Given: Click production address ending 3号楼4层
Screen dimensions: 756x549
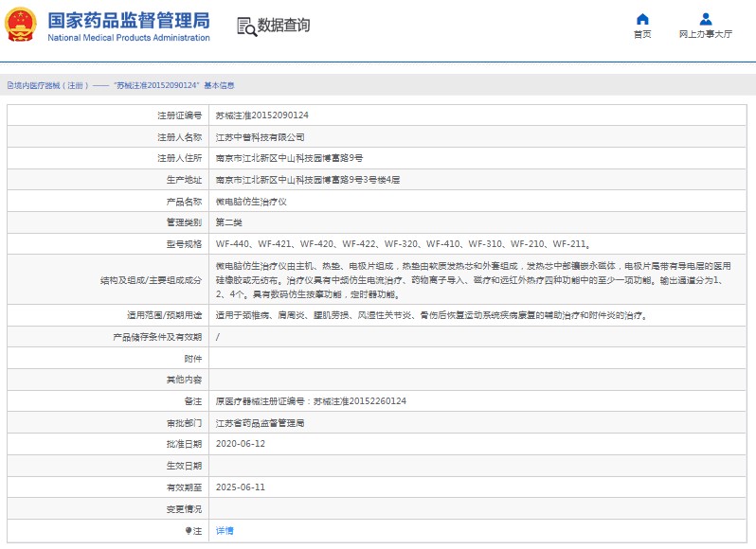Looking at the screenshot, I should [308, 180].
